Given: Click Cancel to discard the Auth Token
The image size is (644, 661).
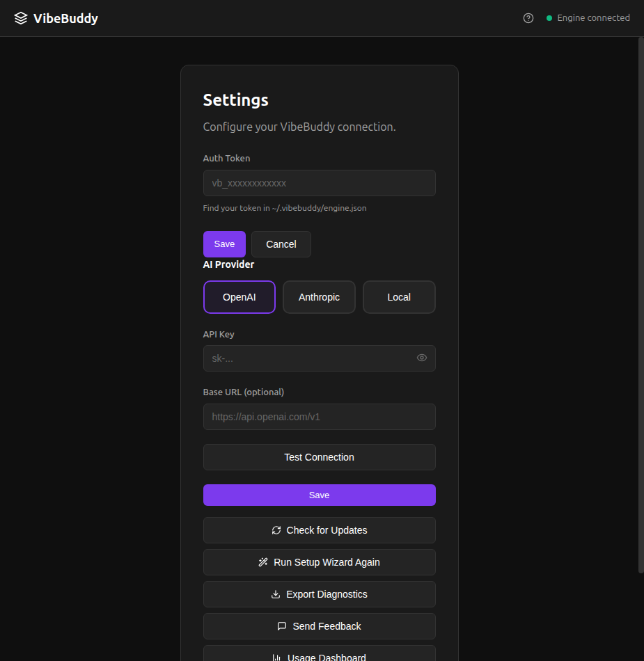Looking at the screenshot, I should (x=281, y=244).
